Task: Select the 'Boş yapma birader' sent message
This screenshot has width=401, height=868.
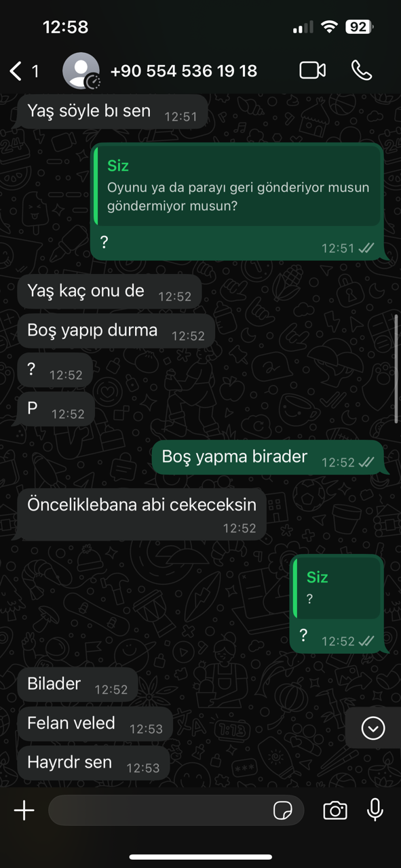Action: pos(268,458)
